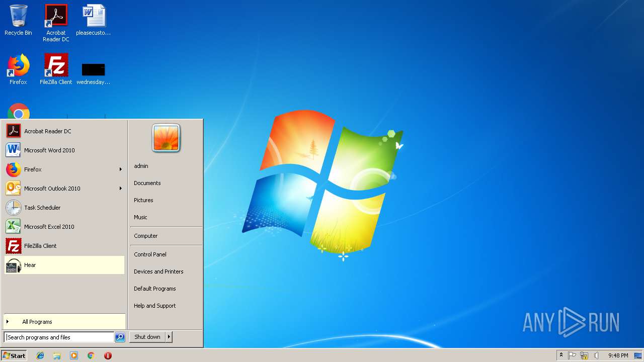Viewport: 644px width, 362px height.
Task: Expand Firefox jump list arrow
Action: tap(121, 169)
